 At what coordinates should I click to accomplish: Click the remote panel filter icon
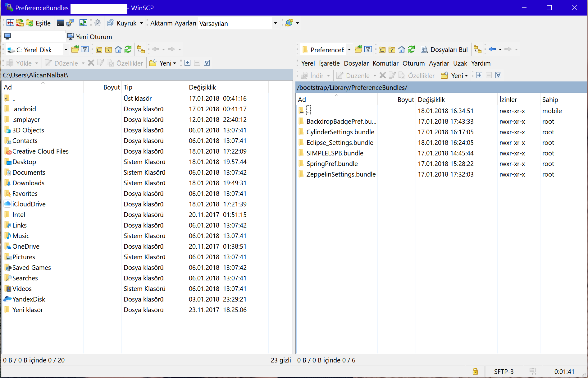[x=368, y=49]
